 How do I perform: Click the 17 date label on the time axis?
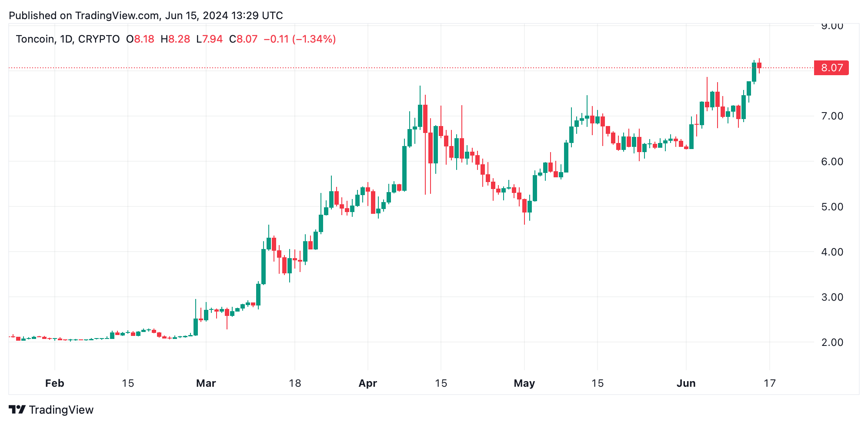[x=770, y=383]
